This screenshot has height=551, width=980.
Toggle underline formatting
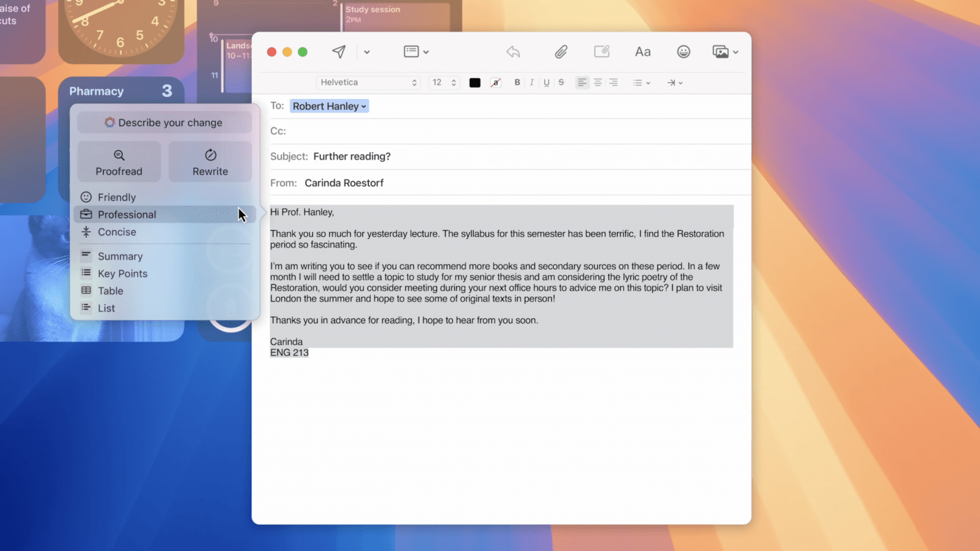point(547,83)
